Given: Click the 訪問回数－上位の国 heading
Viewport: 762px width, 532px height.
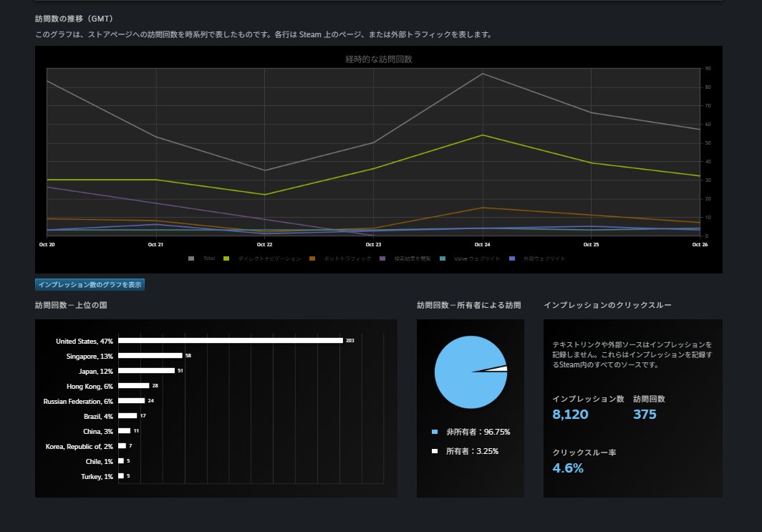Looking at the screenshot, I should 71,305.
